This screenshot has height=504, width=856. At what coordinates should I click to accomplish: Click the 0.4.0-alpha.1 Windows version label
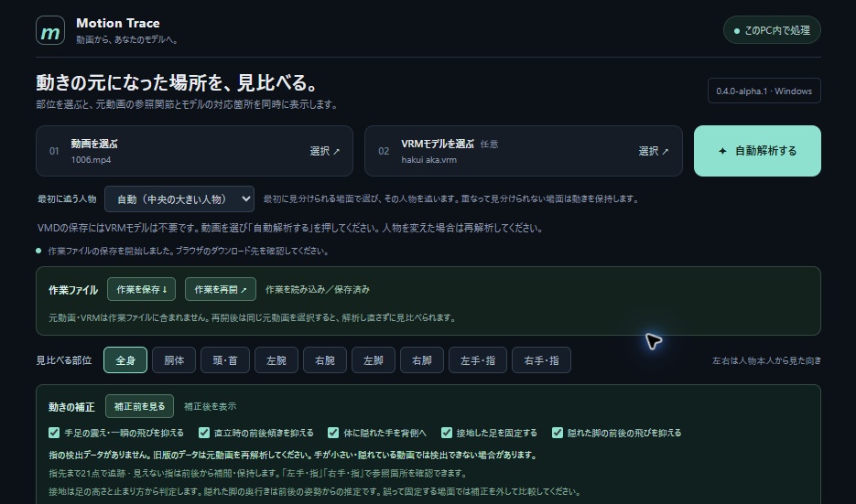coord(764,91)
